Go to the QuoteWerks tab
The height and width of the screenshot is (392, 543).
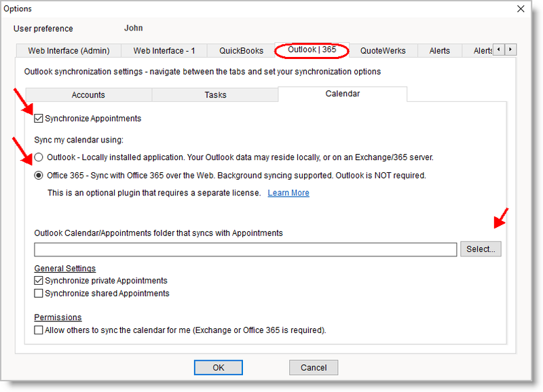click(x=383, y=51)
